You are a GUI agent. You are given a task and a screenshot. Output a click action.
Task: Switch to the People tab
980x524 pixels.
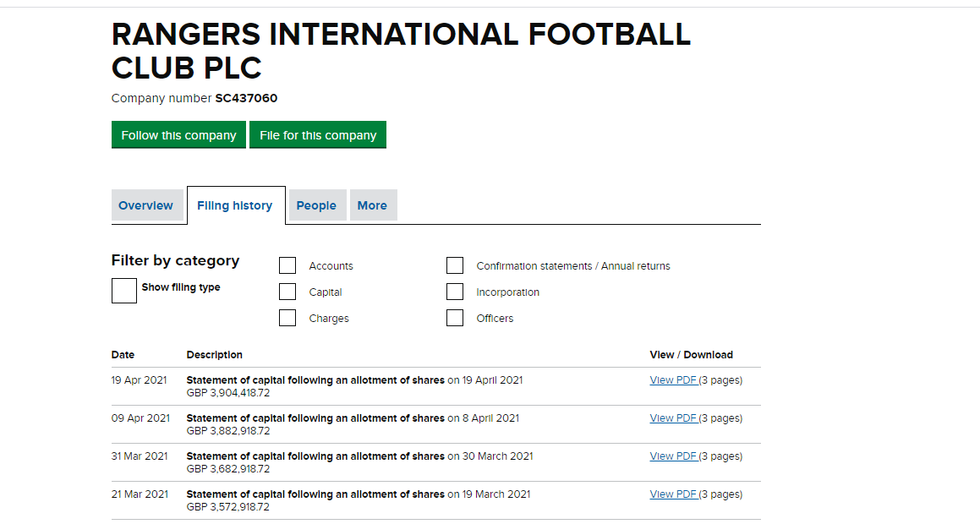(x=316, y=205)
